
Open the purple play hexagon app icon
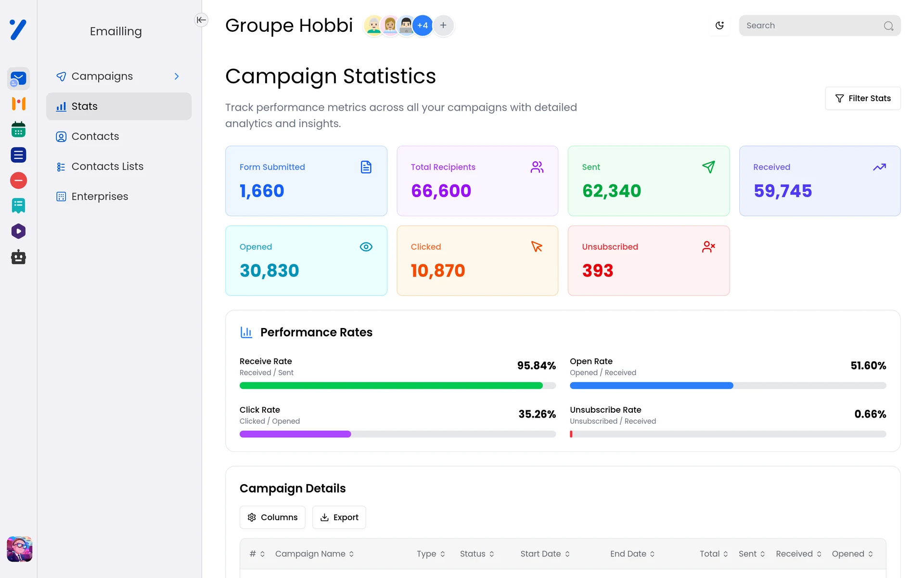(18, 232)
